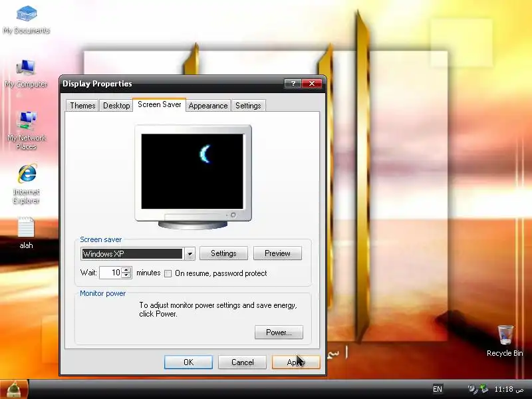Screen dimensions: 532x399
Task: Click the Wait minutes input field
Action: click(x=110, y=273)
